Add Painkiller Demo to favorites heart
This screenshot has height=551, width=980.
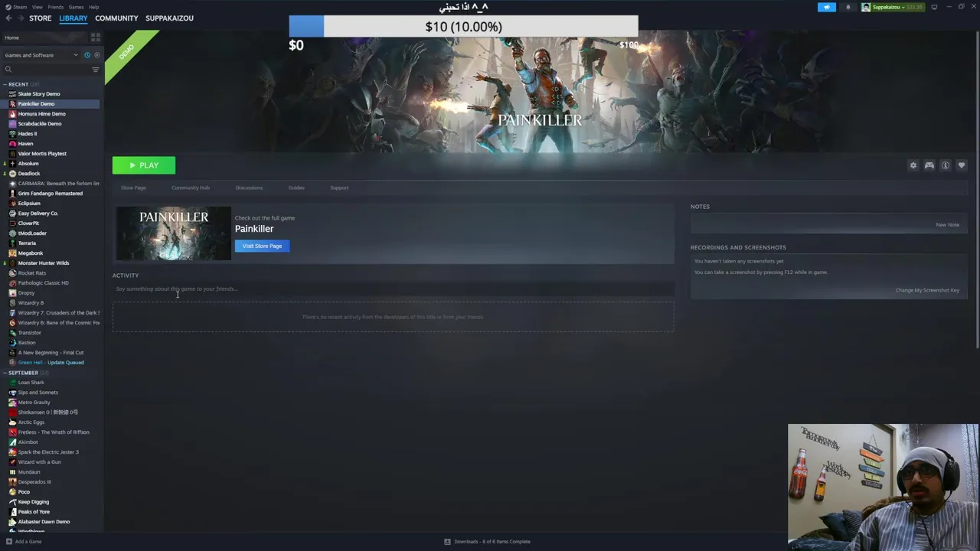[962, 165]
